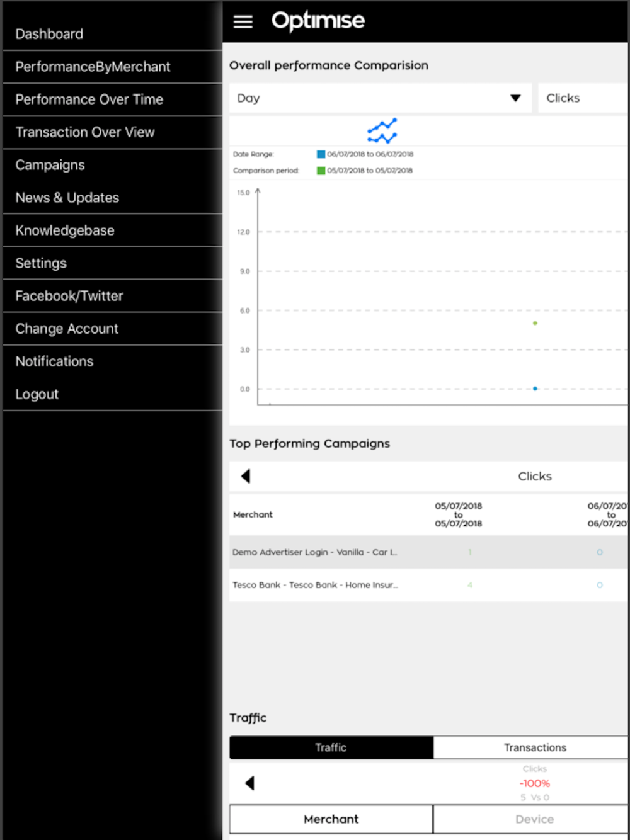Select the Traffic tab
This screenshot has width=630, height=840.
pos(331,747)
